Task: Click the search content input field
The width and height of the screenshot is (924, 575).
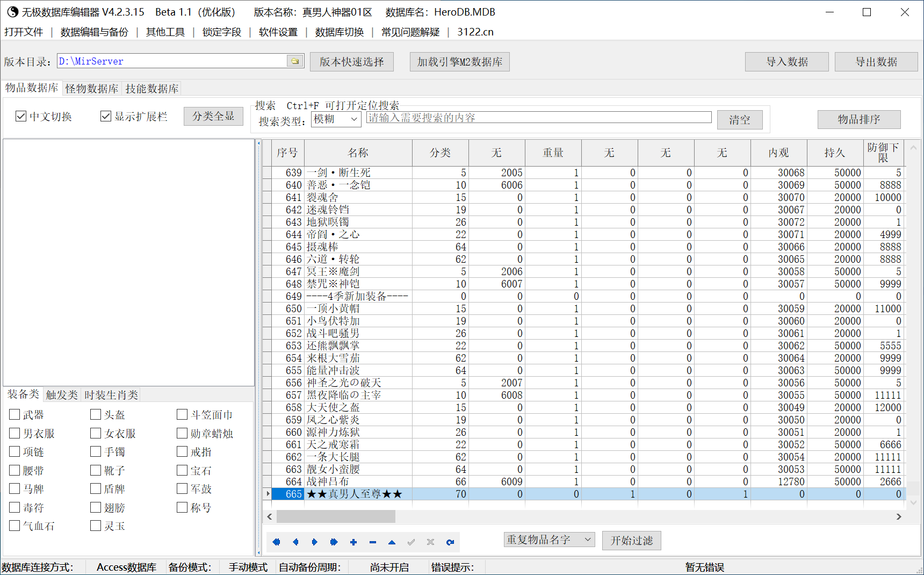Action: click(x=539, y=118)
